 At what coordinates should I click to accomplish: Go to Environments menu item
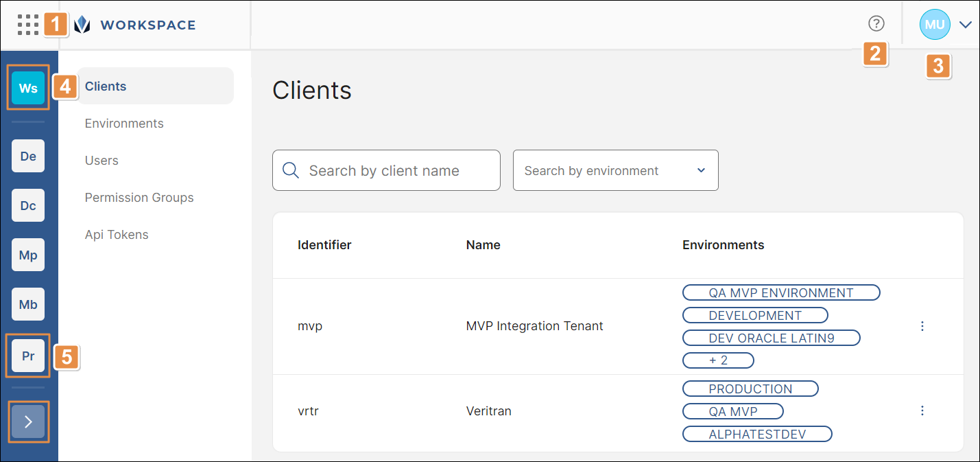(124, 124)
